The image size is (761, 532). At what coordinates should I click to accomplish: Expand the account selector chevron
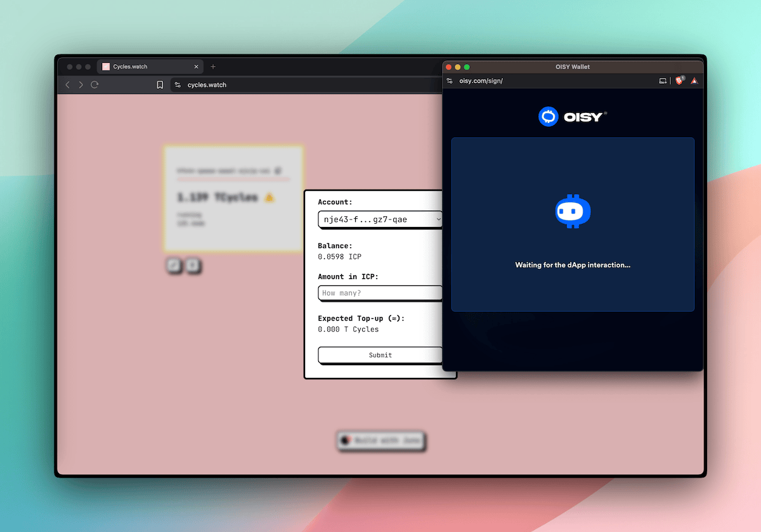pyautogui.click(x=438, y=219)
